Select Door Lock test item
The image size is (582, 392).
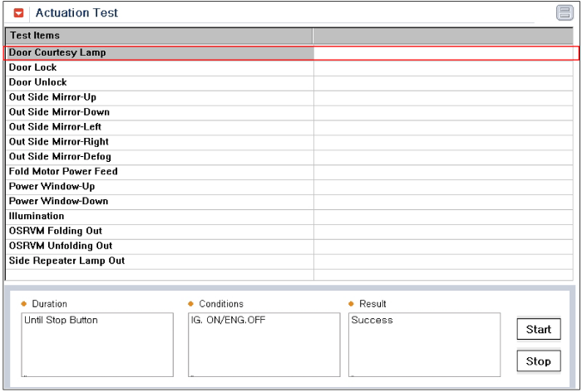[x=289, y=68]
